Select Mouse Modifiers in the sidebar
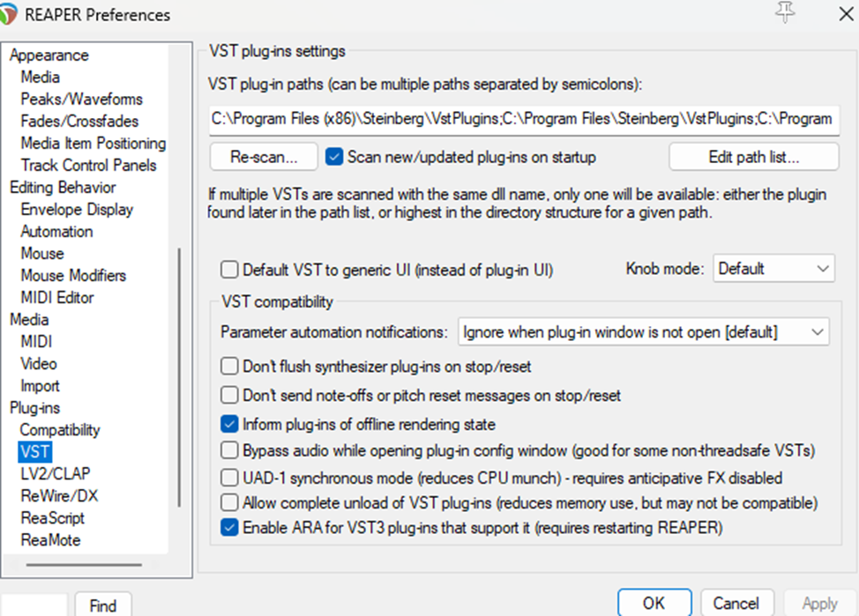This screenshot has width=859, height=616. point(73,276)
